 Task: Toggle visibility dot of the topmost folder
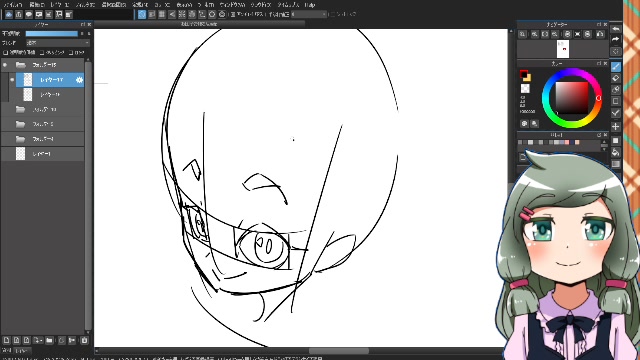pos(5,65)
